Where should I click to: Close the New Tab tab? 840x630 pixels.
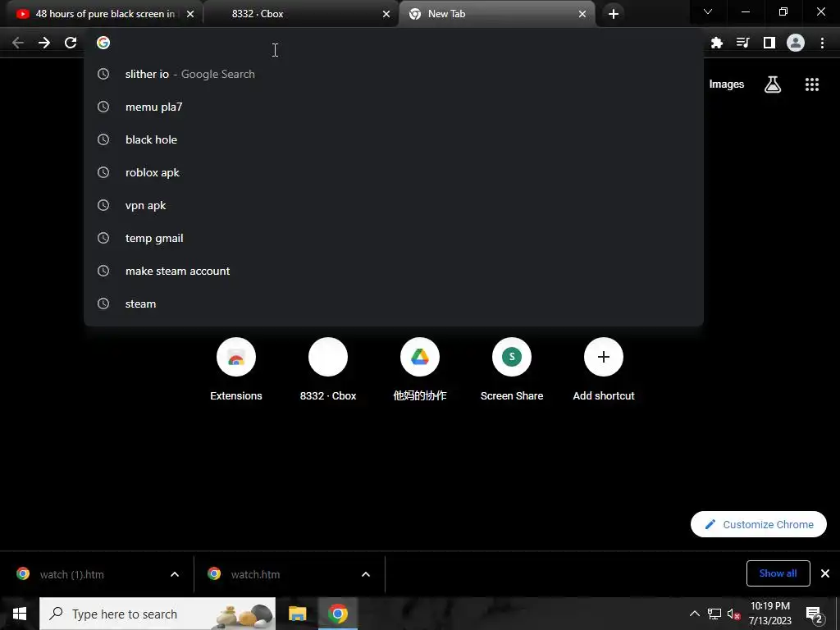582,14
